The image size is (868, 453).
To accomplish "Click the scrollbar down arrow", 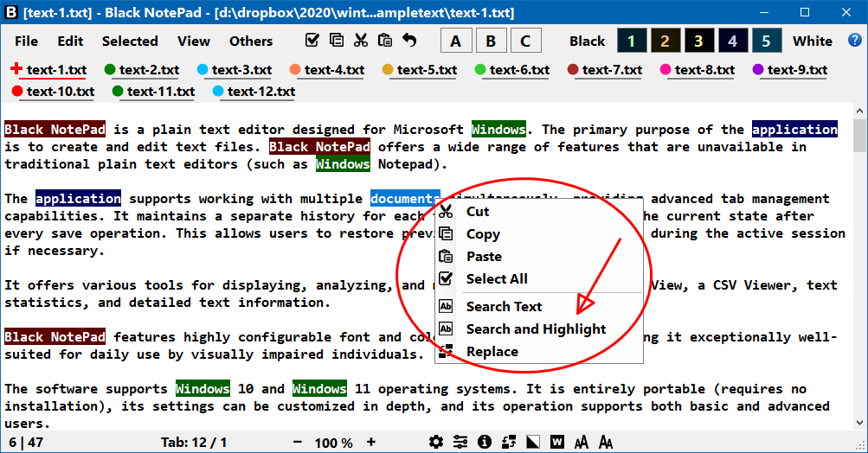I will tap(859, 423).
